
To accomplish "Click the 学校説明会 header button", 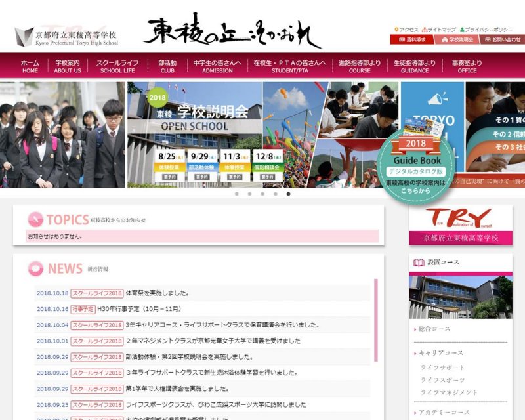I will coord(456,39).
